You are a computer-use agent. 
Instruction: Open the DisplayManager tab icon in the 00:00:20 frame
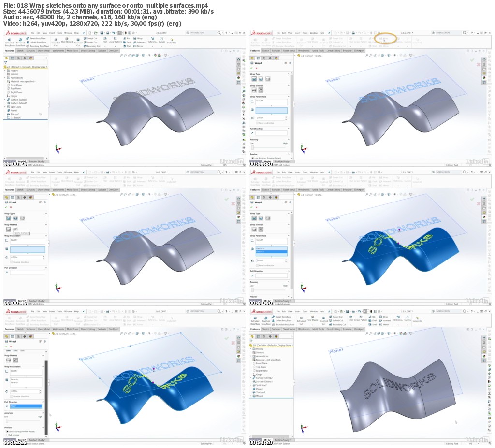(x=30, y=58)
